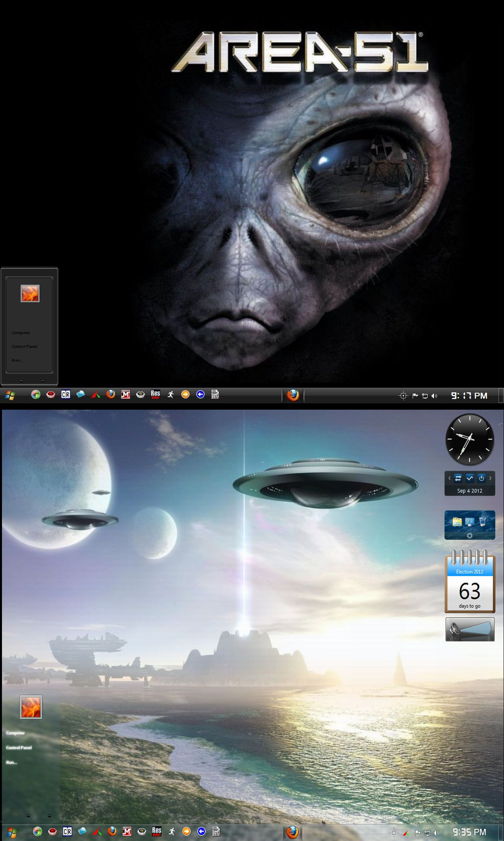The height and width of the screenshot is (841, 504).
Task: Select Run... in transparent start menu
Action: [x=11, y=762]
